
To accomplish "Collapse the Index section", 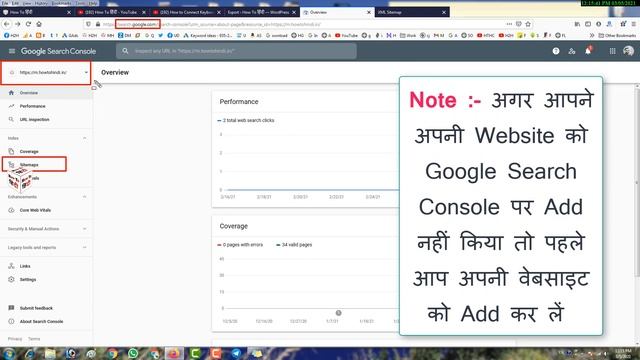I will tap(84, 138).
